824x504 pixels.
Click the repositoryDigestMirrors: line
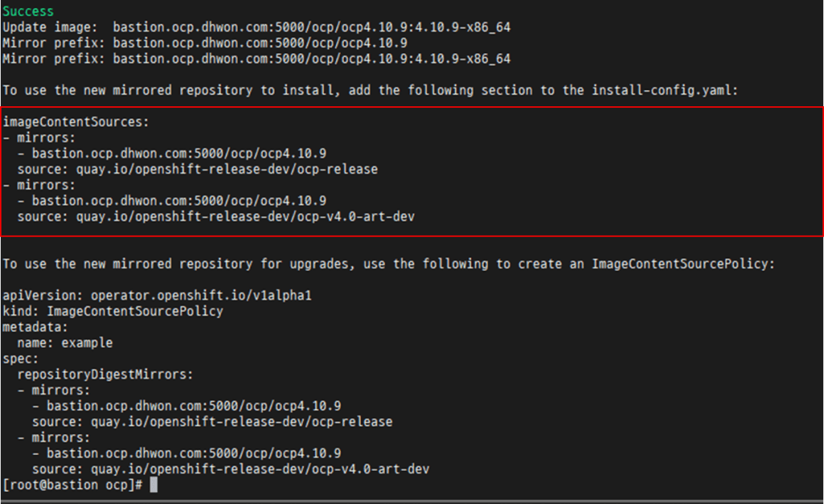click(x=105, y=374)
